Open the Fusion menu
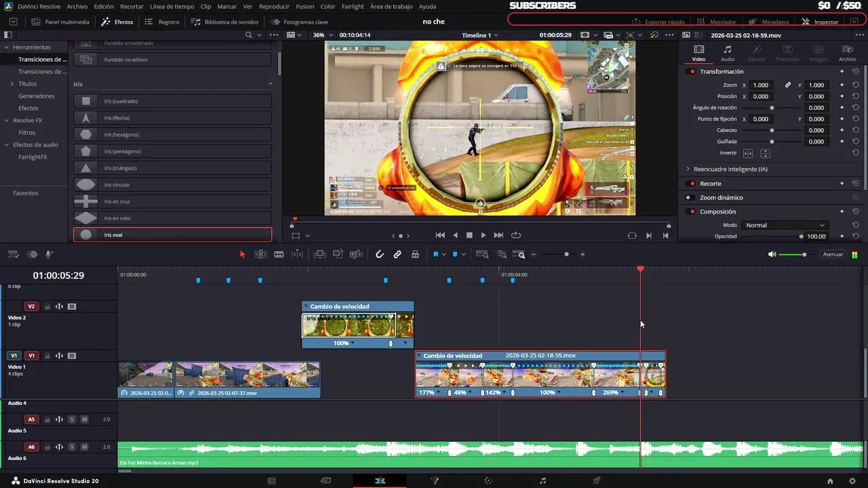The image size is (868, 488). tap(305, 6)
